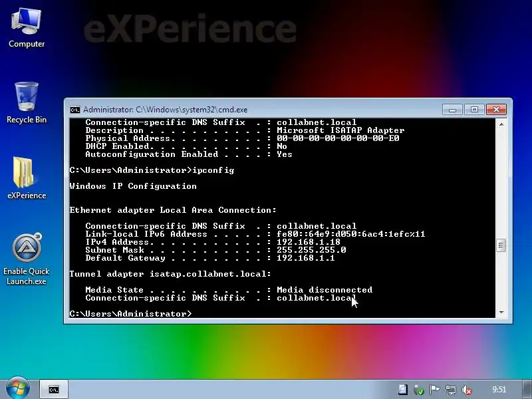Click the scroll up arrow in cmd window

pyautogui.click(x=501, y=124)
